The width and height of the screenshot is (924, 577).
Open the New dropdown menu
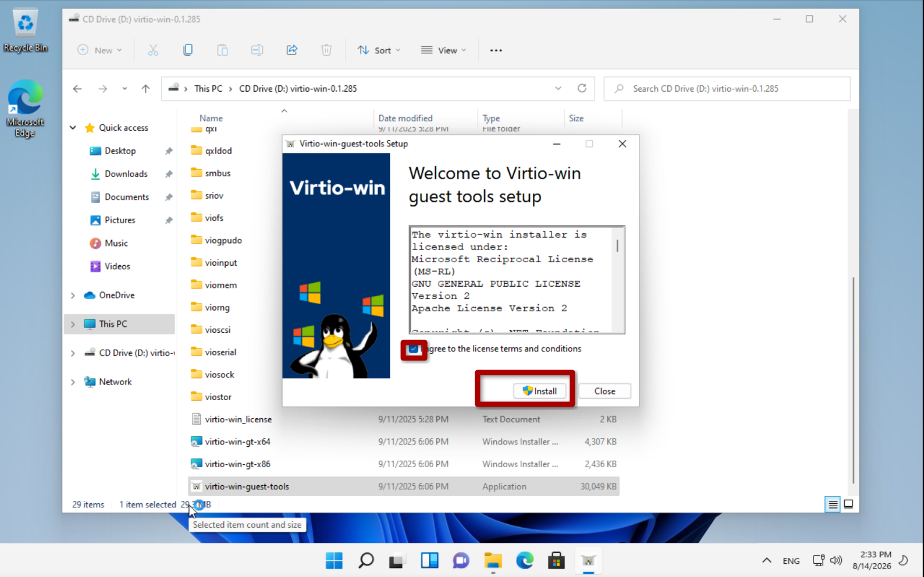[100, 50]
